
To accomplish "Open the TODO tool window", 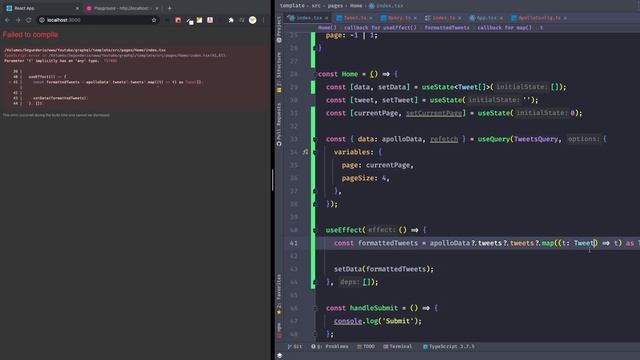I will 366,347.
